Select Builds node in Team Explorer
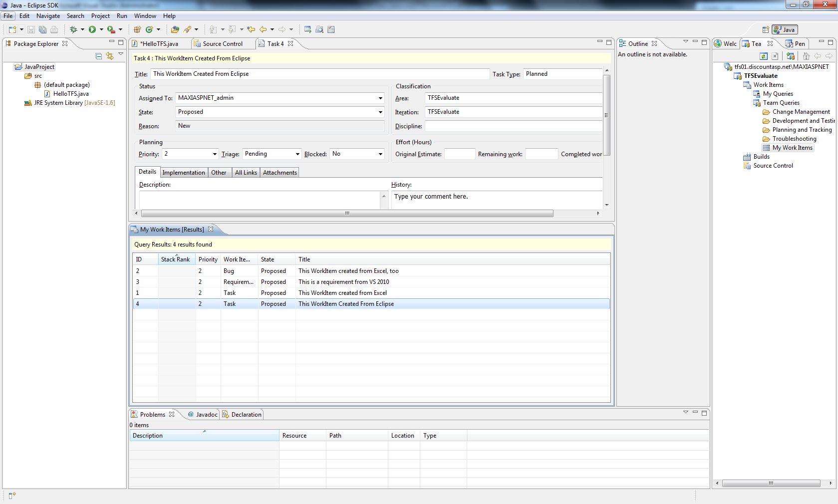The height and width of the screenshot is (504, 838). (x=761, y=157)
